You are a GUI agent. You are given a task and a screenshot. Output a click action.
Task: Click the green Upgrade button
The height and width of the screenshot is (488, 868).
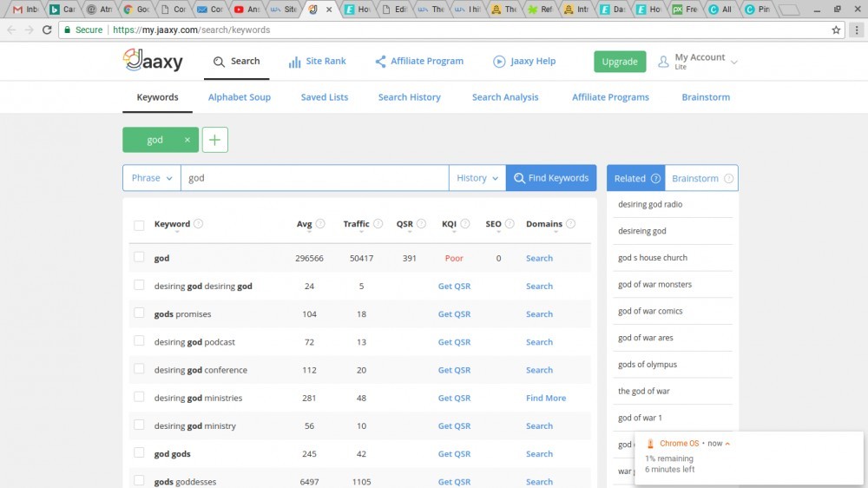620,62
